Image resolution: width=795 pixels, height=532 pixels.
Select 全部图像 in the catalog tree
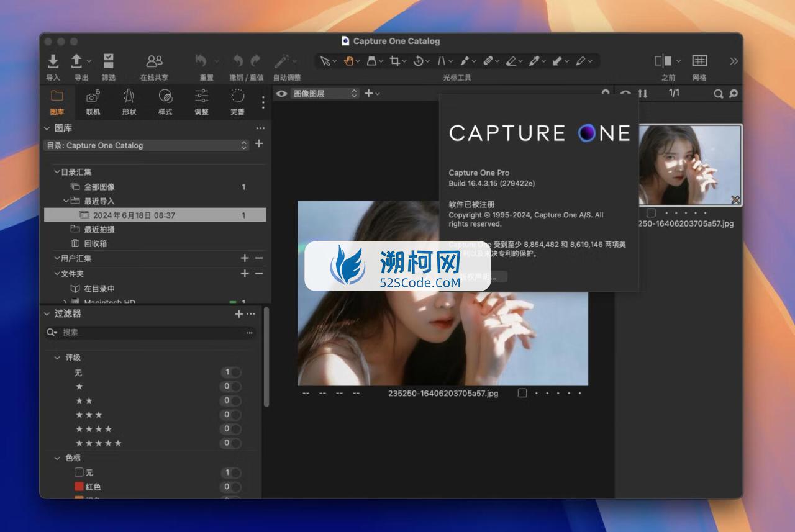point(99,187)
